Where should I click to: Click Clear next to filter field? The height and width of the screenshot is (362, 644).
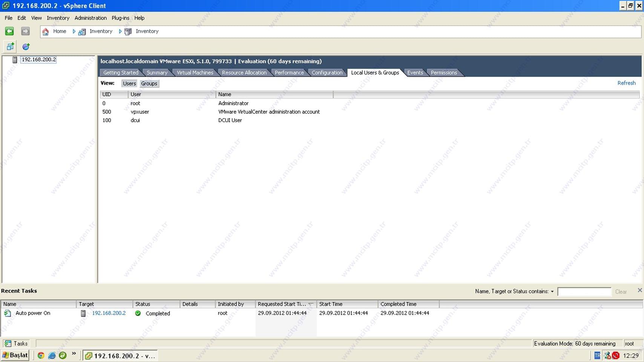pyautogui.click(x=621, y=292)
